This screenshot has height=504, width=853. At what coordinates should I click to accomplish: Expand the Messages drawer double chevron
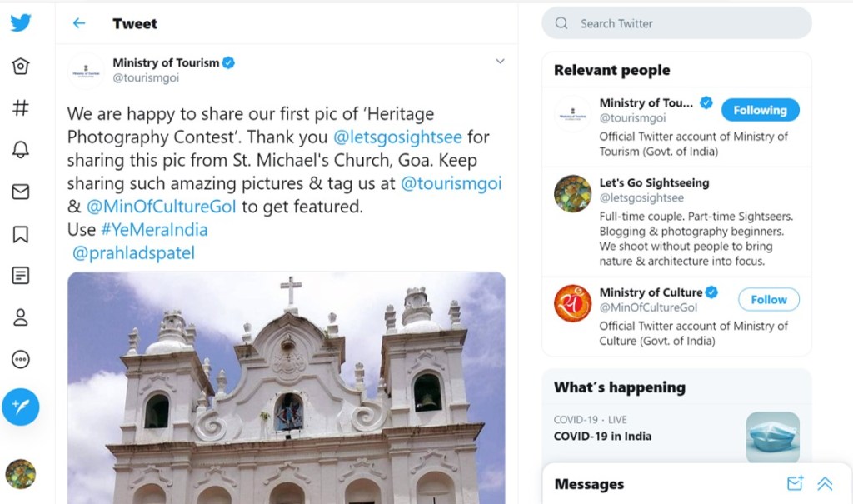825,483
